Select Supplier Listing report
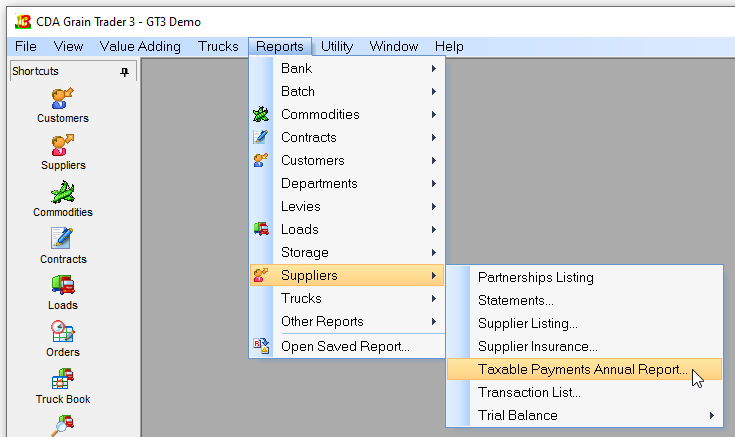 [x=527, y=323]
